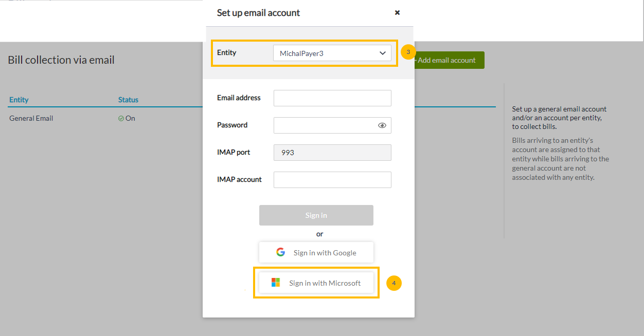
Task: Toggle password visibility eye icon
Action: [x=382, y=125]
